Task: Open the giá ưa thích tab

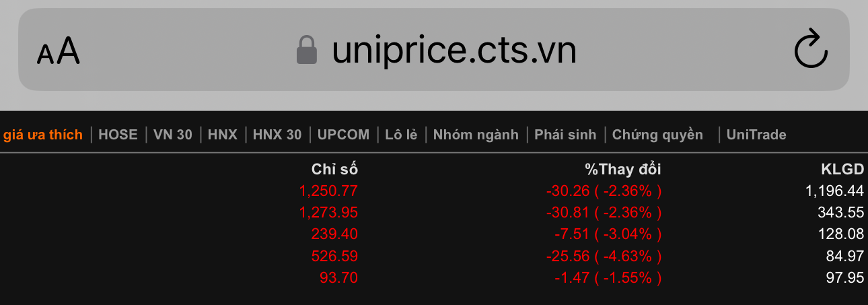Action: pos(42,135)
